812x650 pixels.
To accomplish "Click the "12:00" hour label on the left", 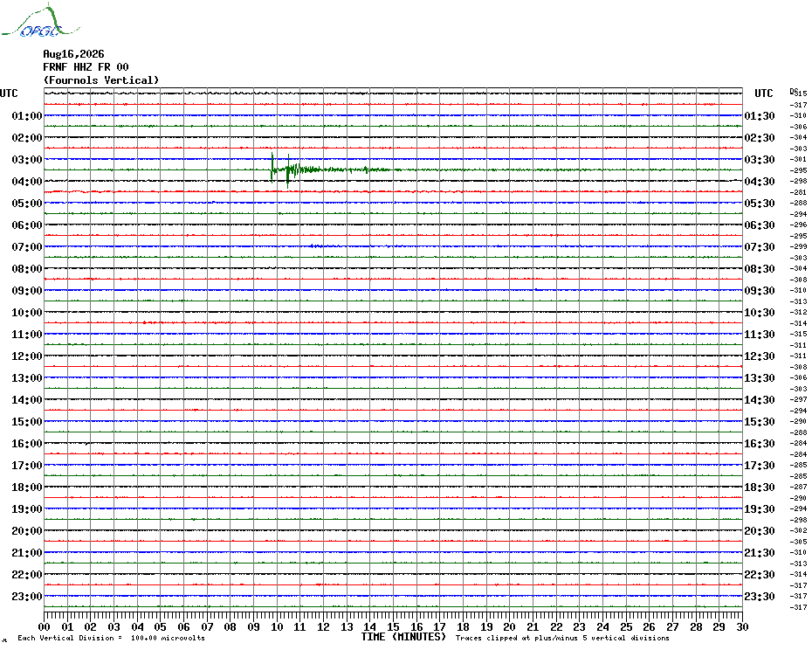I will pyautogui.click(x=27, y=356).
